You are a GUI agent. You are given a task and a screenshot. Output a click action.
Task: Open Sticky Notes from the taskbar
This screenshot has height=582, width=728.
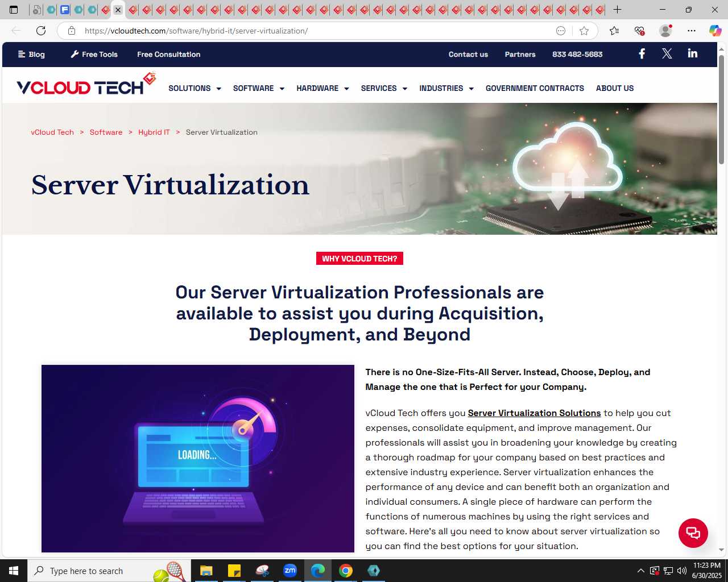234,571
